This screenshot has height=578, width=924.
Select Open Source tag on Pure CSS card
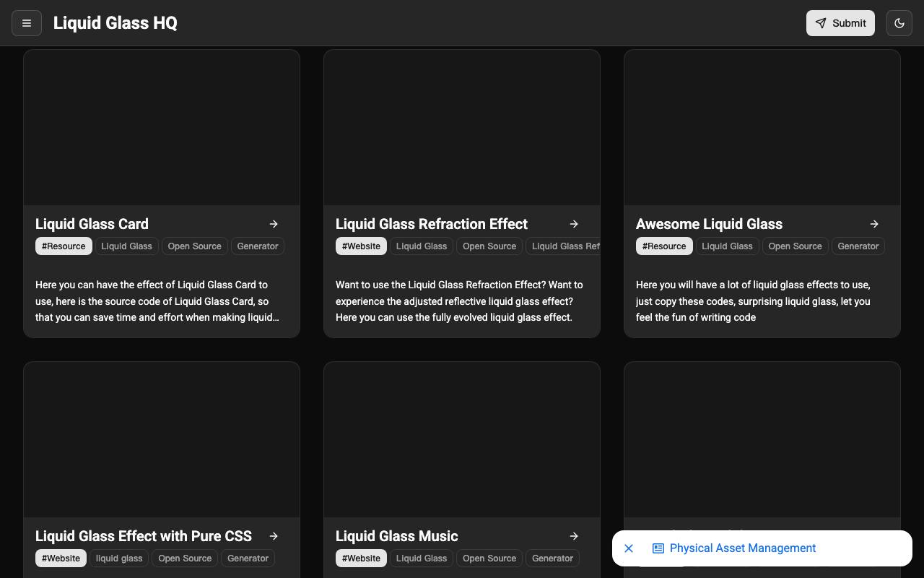point(185,558)
